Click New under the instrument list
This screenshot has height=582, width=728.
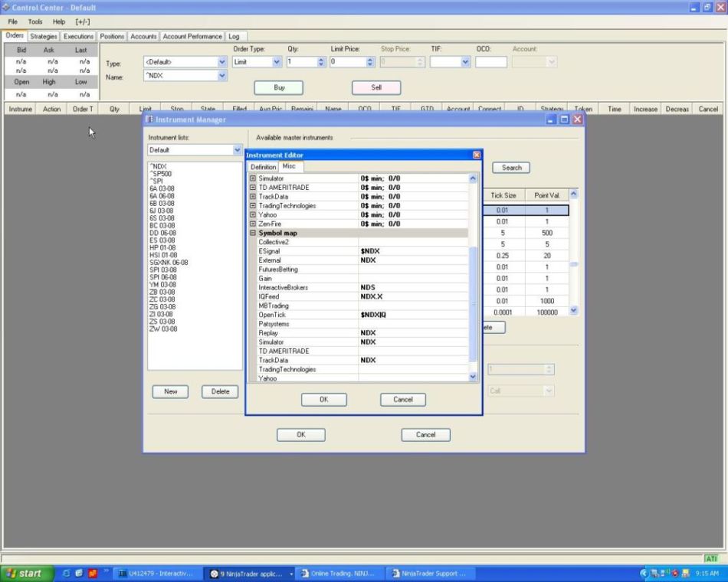click(170, 392)
